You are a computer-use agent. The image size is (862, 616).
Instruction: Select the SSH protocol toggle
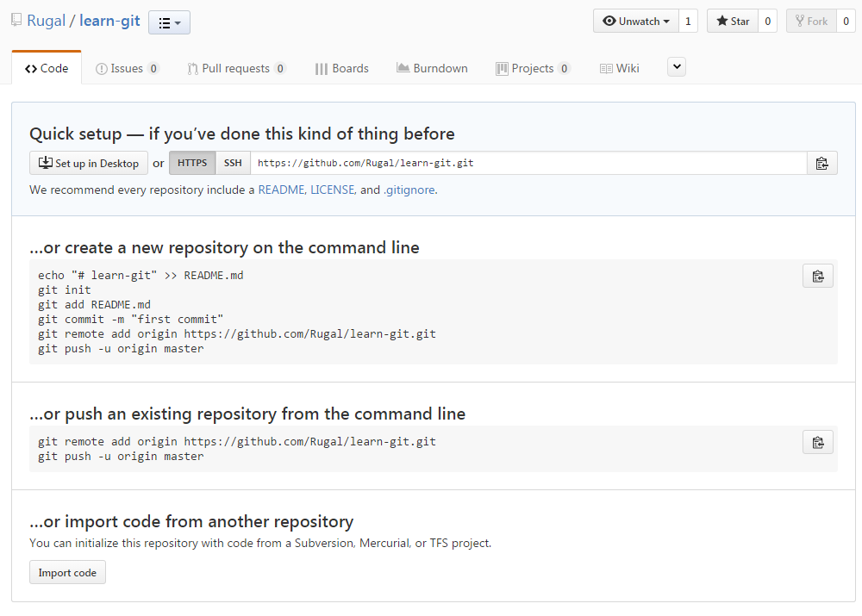click(x=233, y=163)
